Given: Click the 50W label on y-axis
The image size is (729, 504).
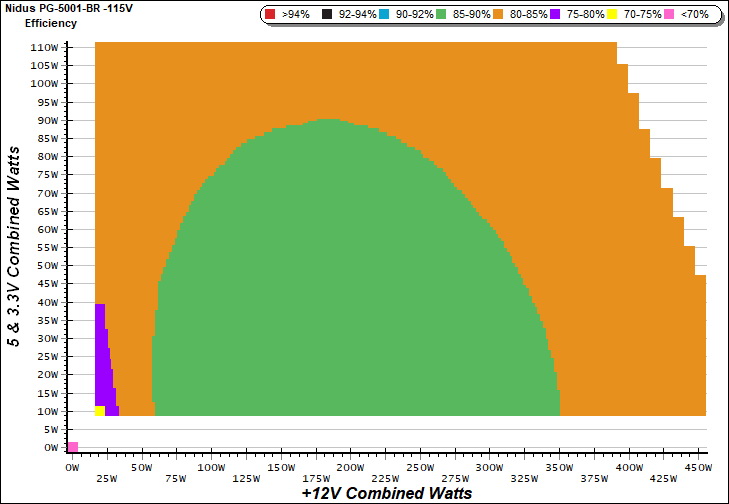Looking at the screenshot, I should click(48, 266).
